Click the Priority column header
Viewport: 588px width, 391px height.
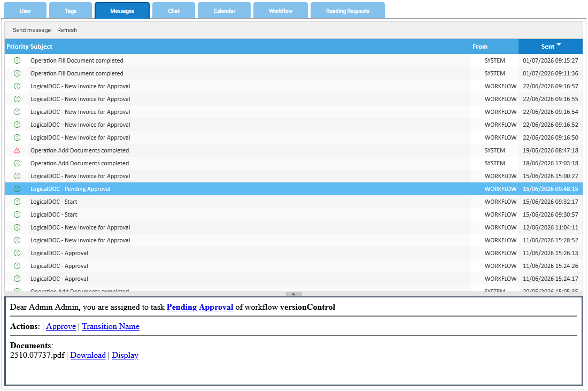click(18, 47)
